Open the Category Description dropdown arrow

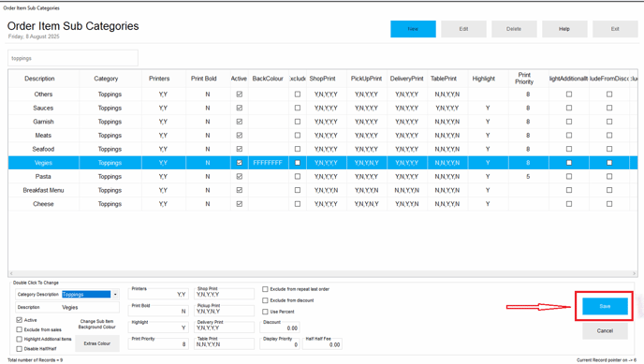[115, 294]
